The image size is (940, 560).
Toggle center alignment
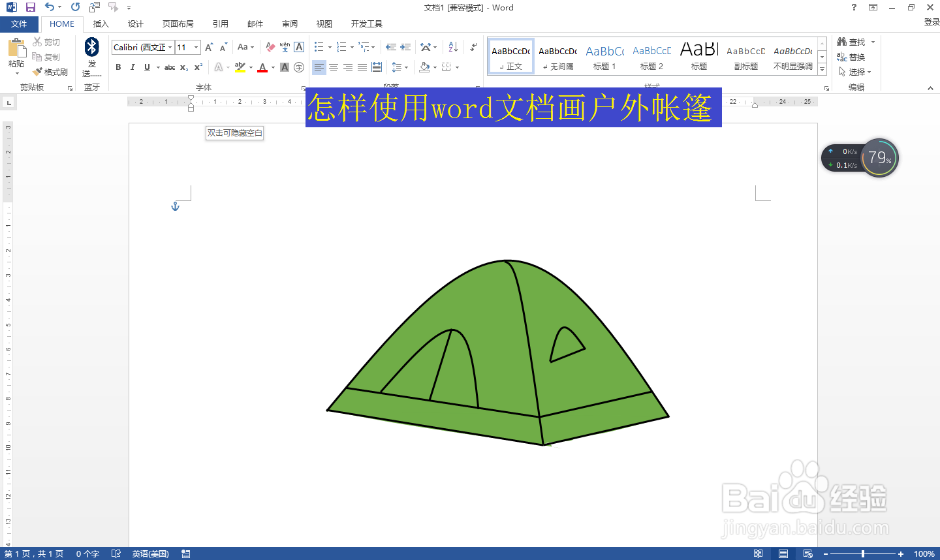[x=334, y=67]
